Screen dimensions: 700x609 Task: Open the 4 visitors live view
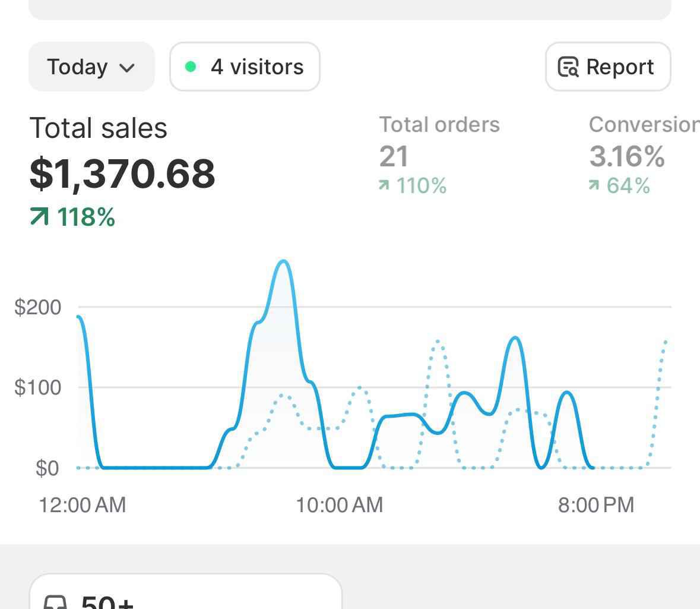[245, 67]
